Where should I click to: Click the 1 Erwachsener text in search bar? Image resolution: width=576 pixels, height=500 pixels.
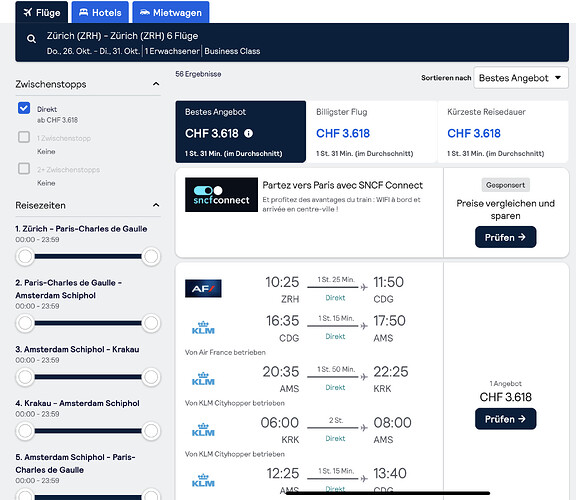click(x=172, y=51)
